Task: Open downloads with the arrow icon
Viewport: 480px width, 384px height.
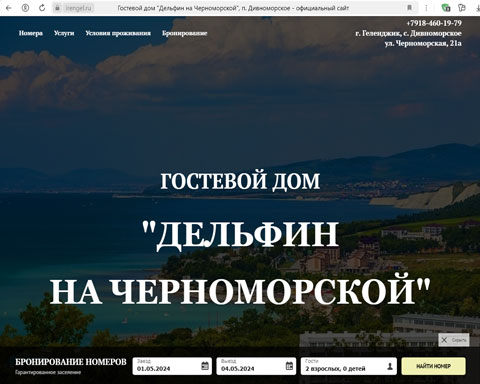Action: click(477, 8)
